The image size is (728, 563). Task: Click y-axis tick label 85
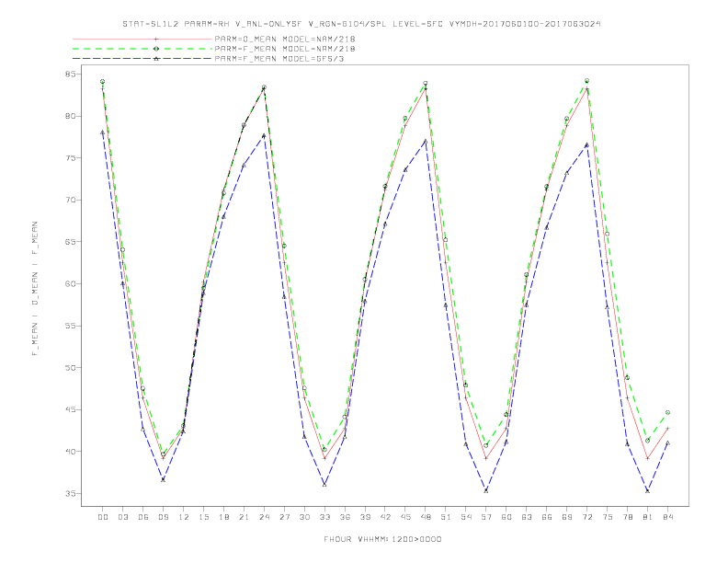click(x=70, y=74)
